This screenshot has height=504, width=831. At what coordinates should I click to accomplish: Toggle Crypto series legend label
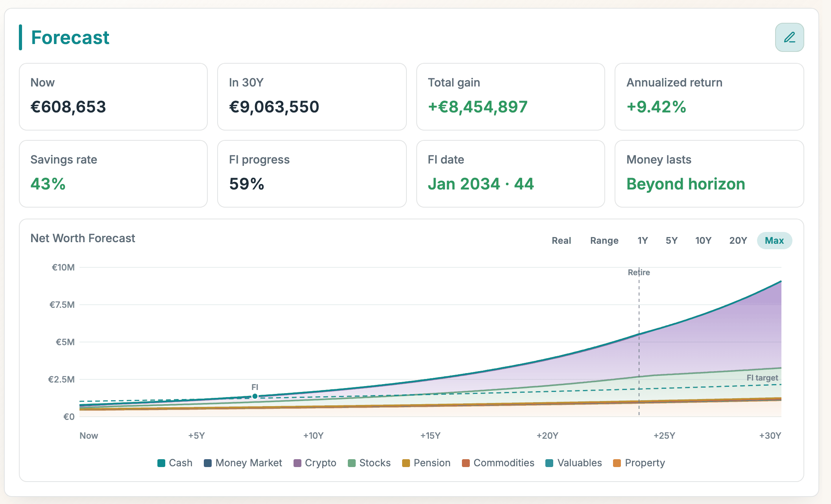click(321, 463)
